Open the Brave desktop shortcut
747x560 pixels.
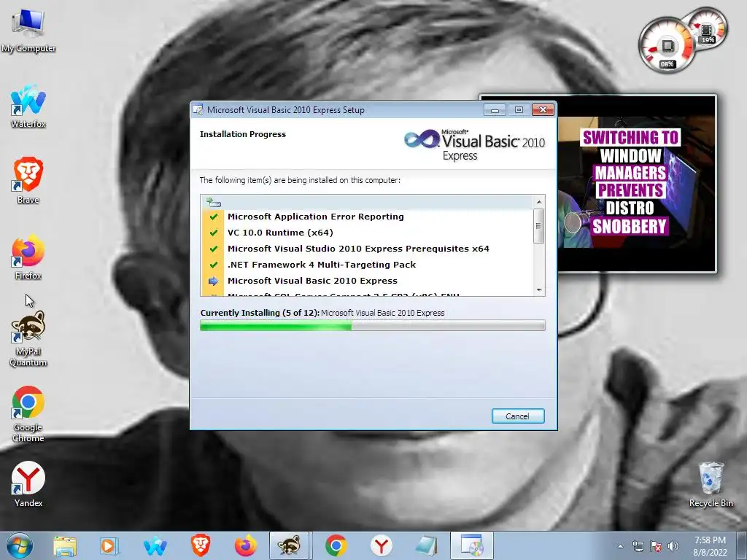coord(28,181)
